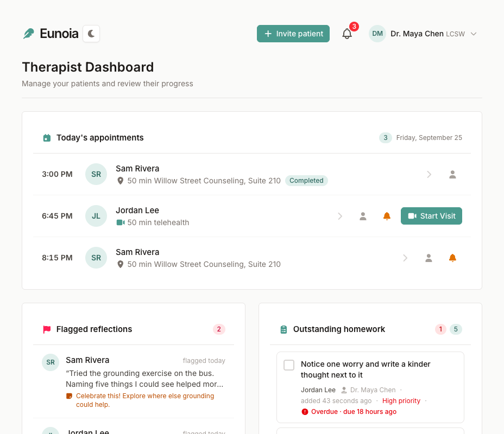Open chevron for 6:45 PM Jordan Lee appointment
This screenshot has height=434, width=504.
pyautogui.click(x=340, y=216)
